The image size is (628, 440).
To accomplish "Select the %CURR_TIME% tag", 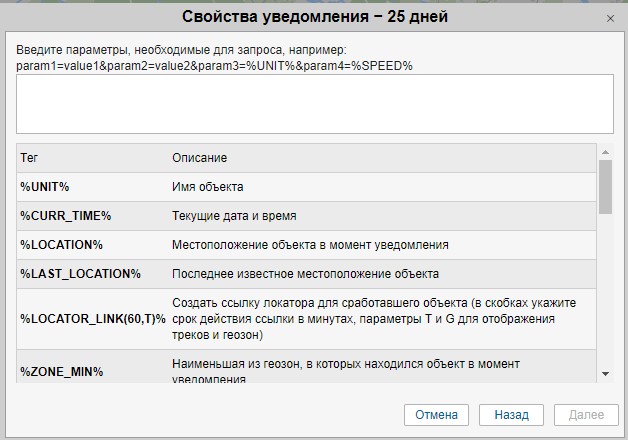I will (x=66, y=216).
